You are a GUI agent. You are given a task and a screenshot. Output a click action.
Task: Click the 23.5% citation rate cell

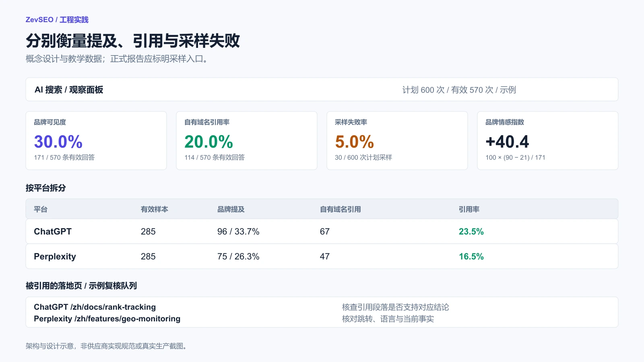471,231
